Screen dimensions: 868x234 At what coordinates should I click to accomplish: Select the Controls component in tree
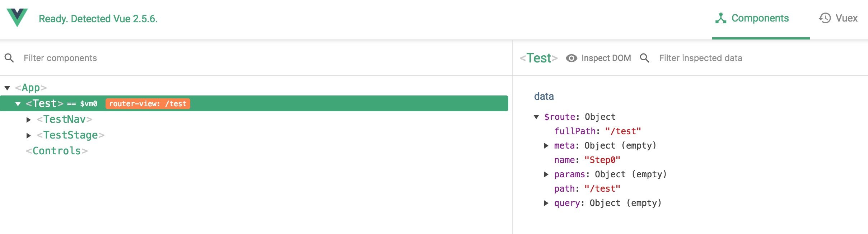coord(57,151)
